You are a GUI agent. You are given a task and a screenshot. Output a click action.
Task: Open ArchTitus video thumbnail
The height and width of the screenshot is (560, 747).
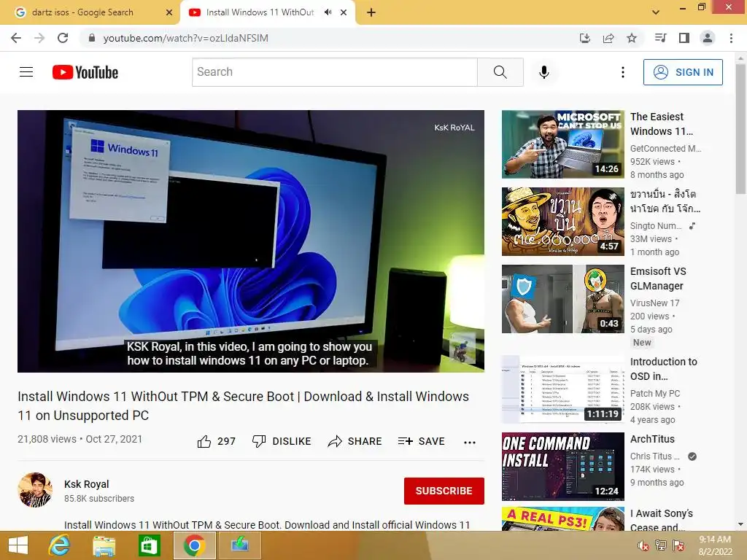tap(562, 467)
